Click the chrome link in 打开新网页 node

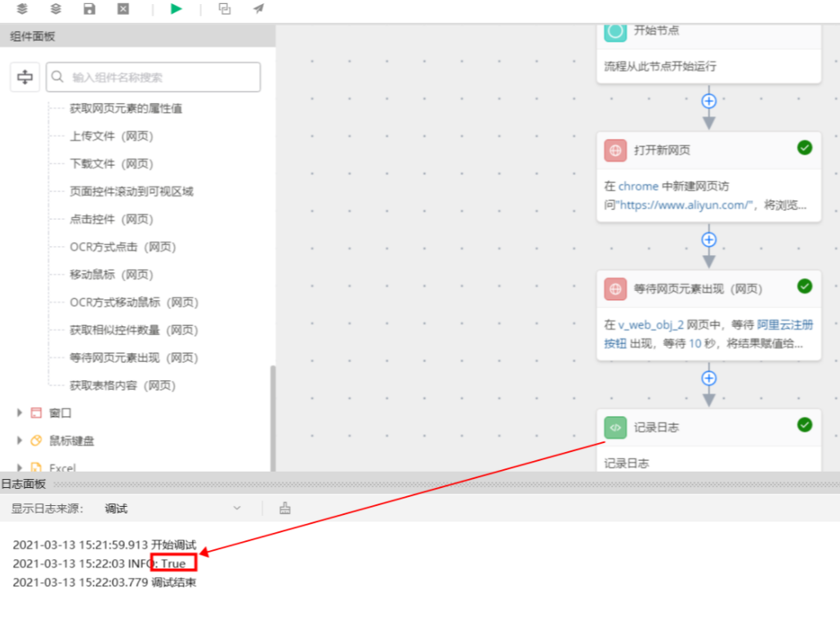[x=638, y=186]
